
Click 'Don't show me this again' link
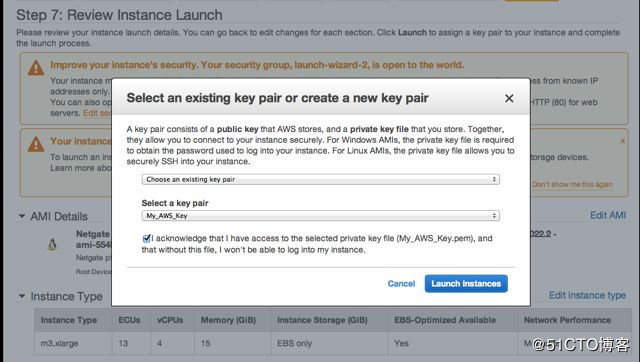[572, 184]
